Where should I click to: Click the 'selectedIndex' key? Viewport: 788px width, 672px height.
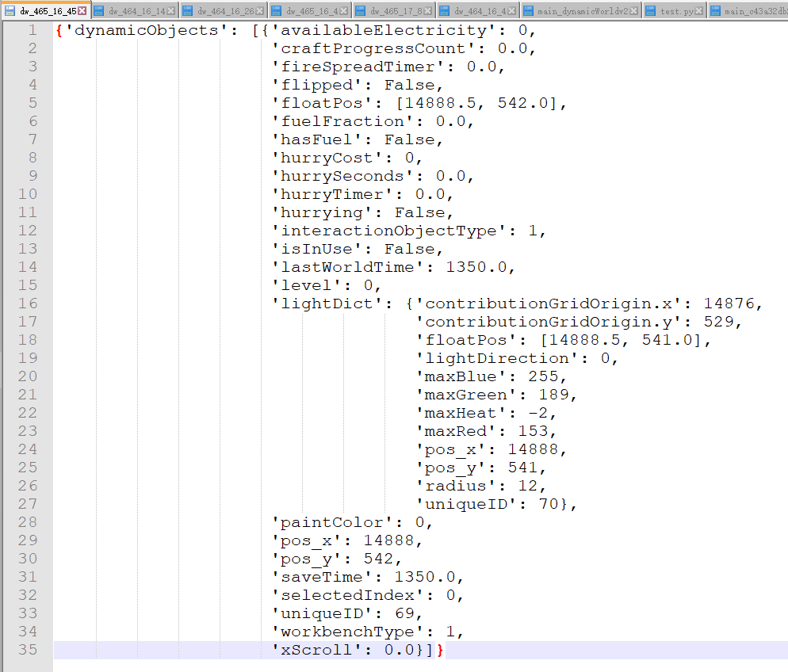[348, 595]
